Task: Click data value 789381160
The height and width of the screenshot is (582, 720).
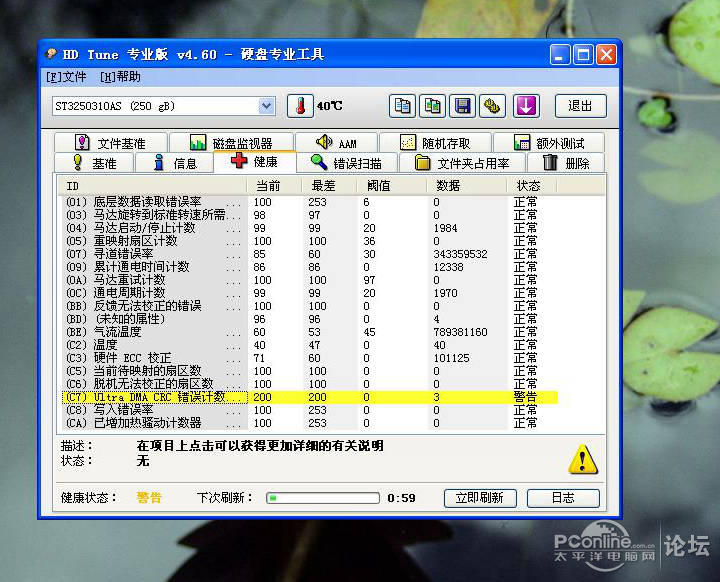Action: pyautogui.click(x=460, y=332)
